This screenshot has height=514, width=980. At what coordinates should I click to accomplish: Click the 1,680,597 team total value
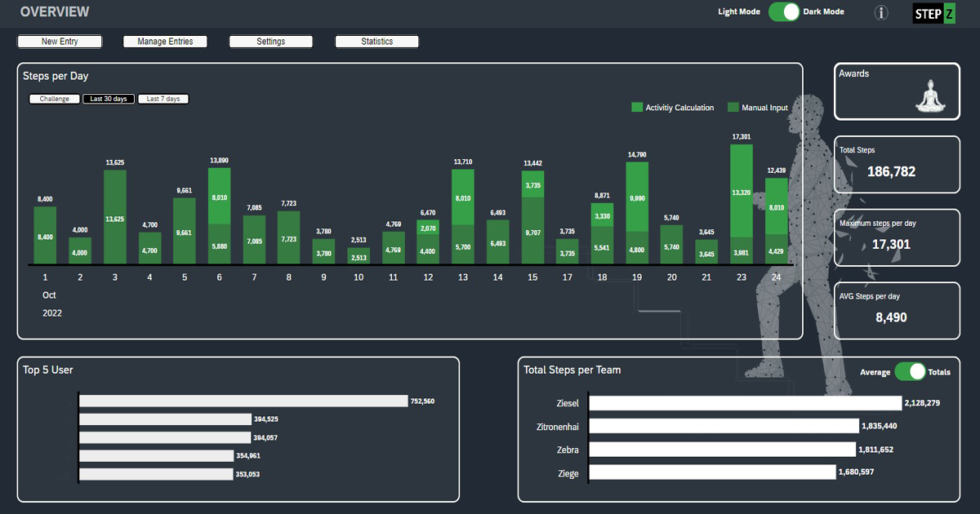point(857,472)
